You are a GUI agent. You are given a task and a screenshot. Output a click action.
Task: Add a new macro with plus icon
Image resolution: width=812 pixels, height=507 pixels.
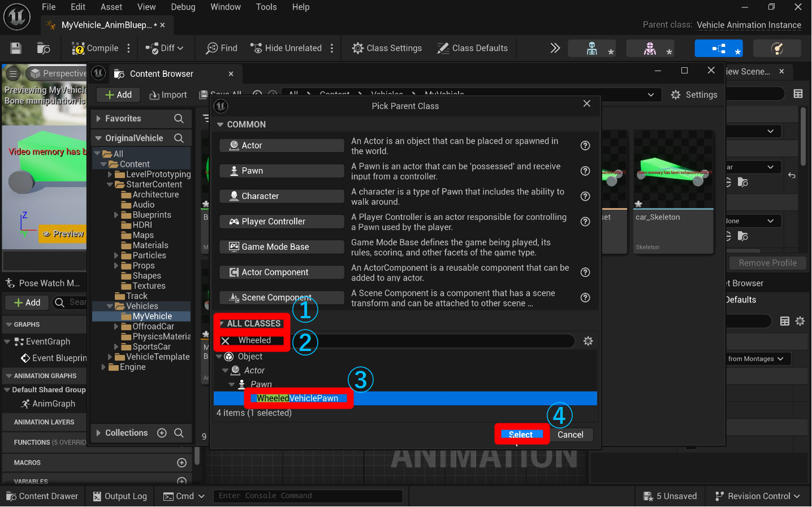(182, 463)
